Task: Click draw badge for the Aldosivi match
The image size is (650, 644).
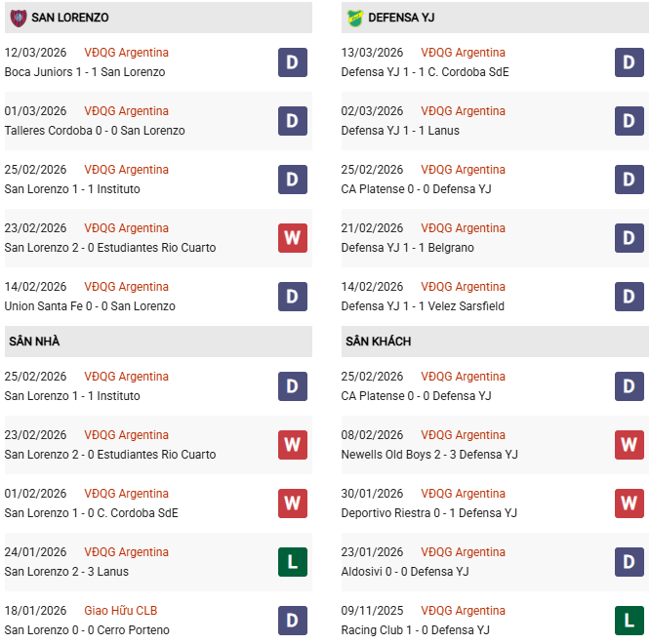Action: pyautogui.click(x=630, y=562)
